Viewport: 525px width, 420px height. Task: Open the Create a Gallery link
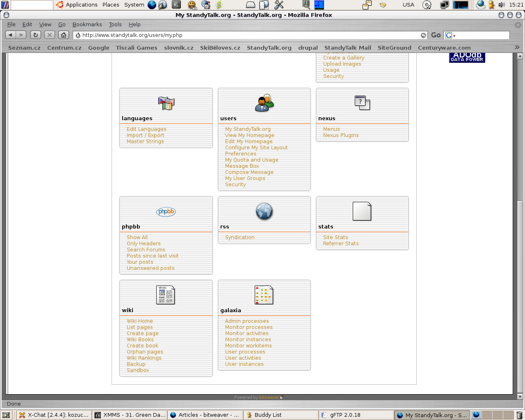pyautogui.click(x=344, y=58)
